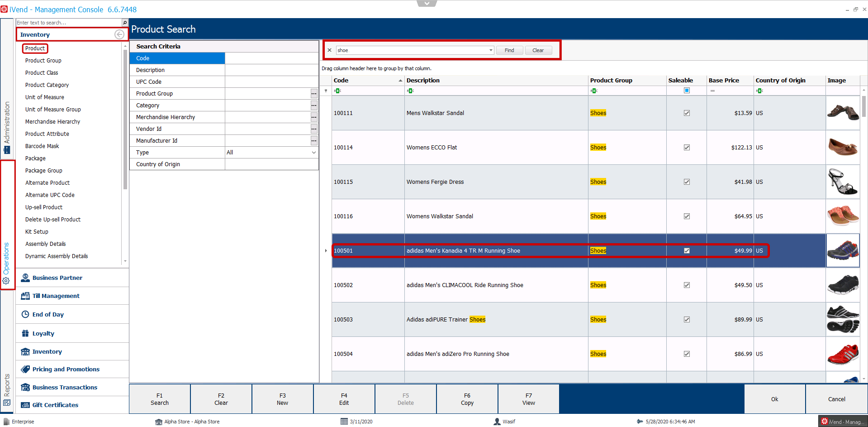Click the filter row funnel icon
Image resolution: width=868 pixels, height=427 pixels.
pos(326,91)
